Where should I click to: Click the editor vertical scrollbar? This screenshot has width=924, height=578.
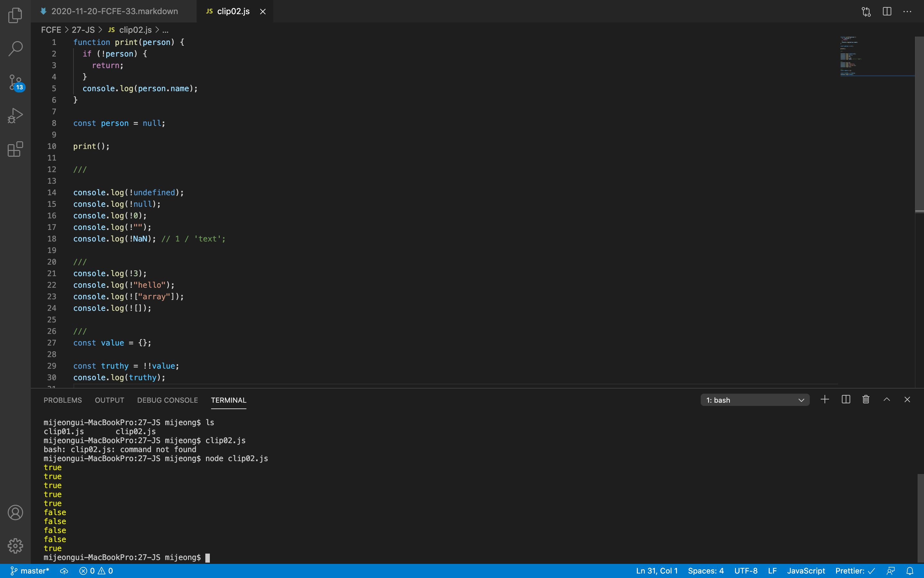(919, 124)
